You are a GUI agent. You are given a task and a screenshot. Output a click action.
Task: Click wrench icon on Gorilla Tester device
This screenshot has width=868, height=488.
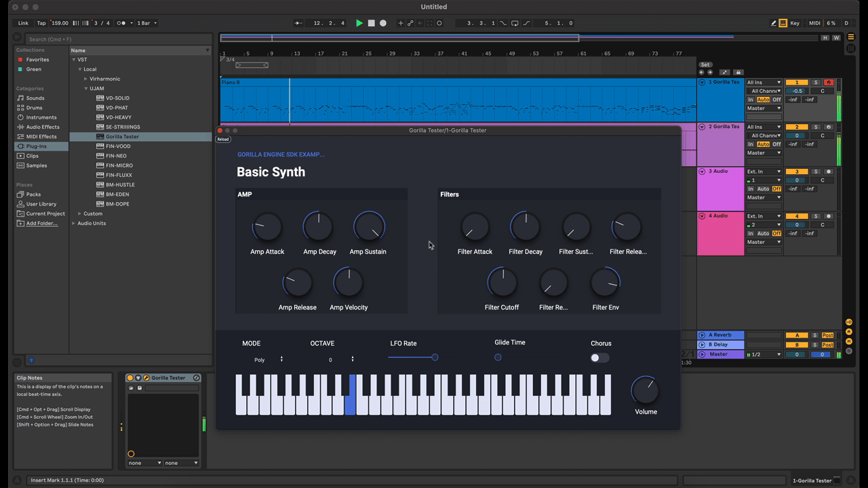pos(146,378)
